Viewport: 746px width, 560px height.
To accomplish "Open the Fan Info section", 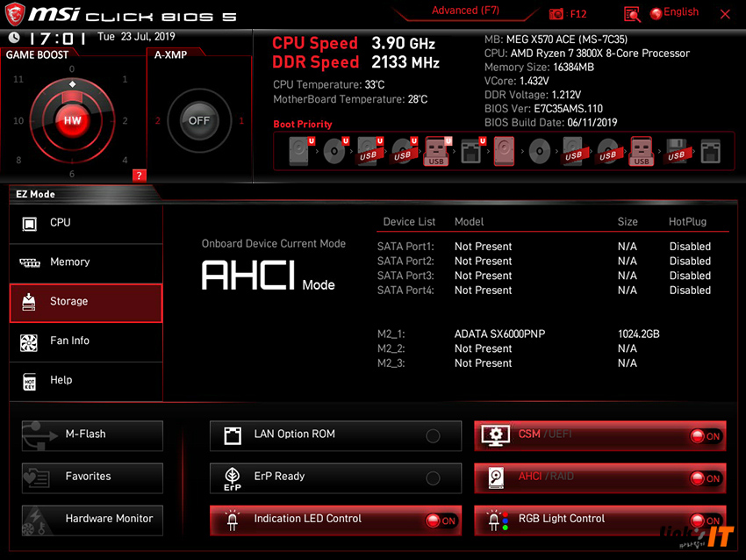I will (x=86, y=341).
